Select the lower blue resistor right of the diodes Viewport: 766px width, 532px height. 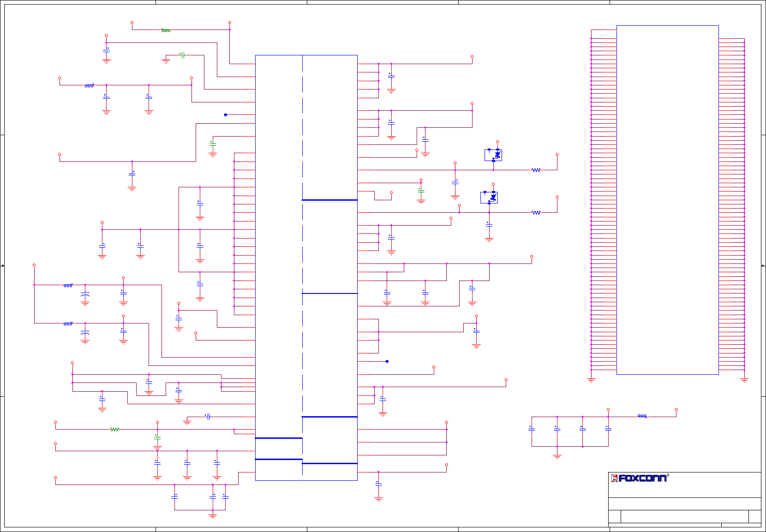(536, 213)
